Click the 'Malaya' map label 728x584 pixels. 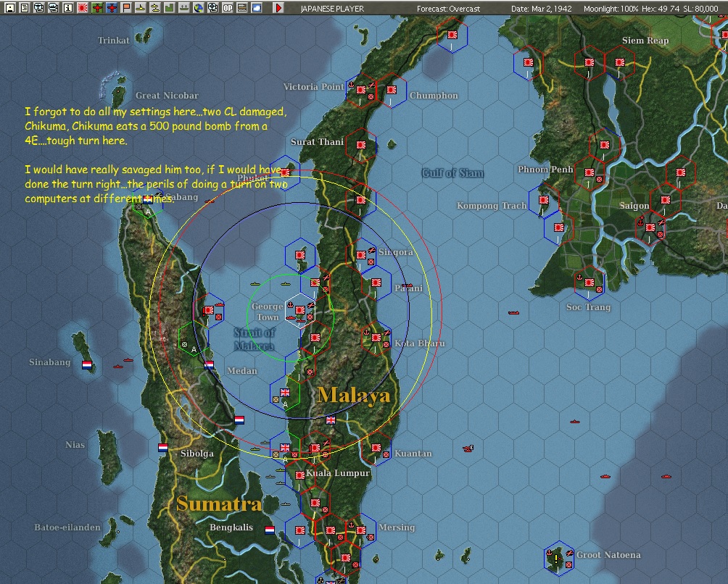pyautogui.click(x=354, y=395)
